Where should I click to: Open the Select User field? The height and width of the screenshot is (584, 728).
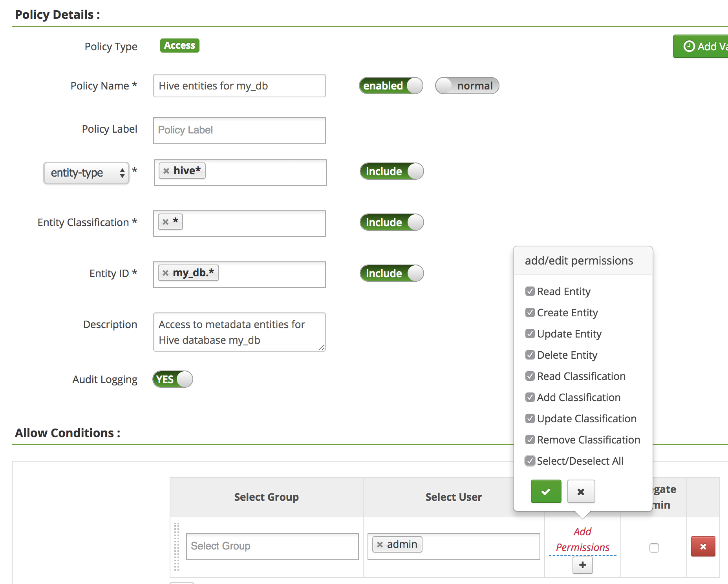479,546
